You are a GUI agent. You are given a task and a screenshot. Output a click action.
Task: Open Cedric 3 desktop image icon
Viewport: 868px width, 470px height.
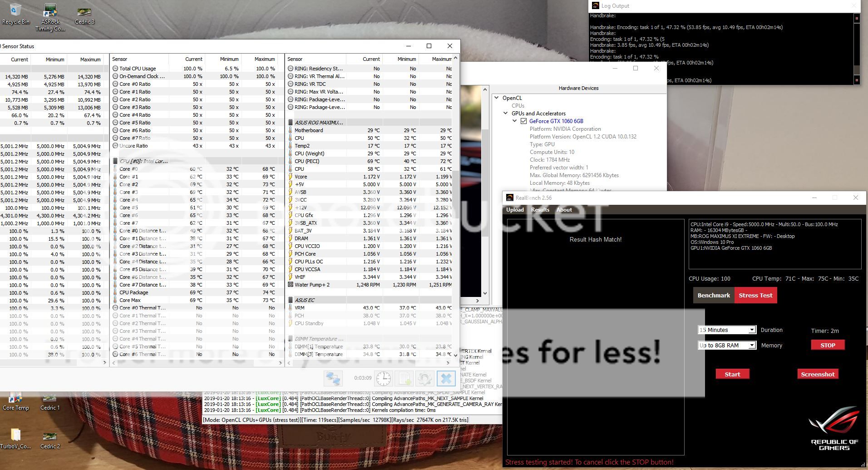[84, 15]
